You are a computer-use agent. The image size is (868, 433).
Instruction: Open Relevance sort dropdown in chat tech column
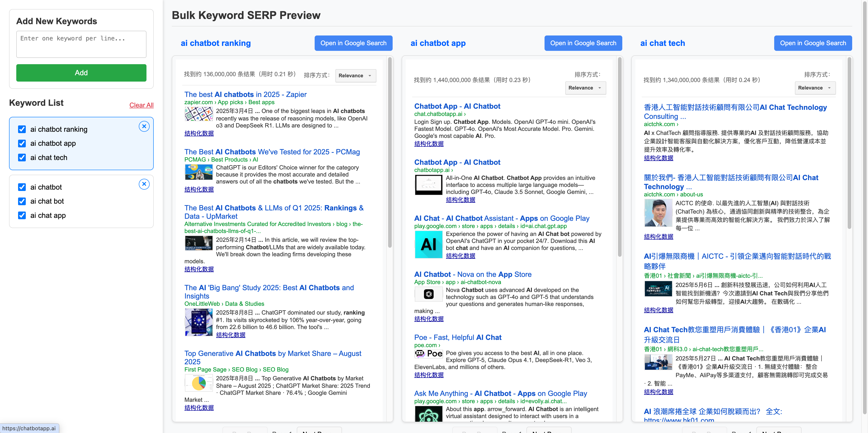pyautogui.click(x=815, y=88)
